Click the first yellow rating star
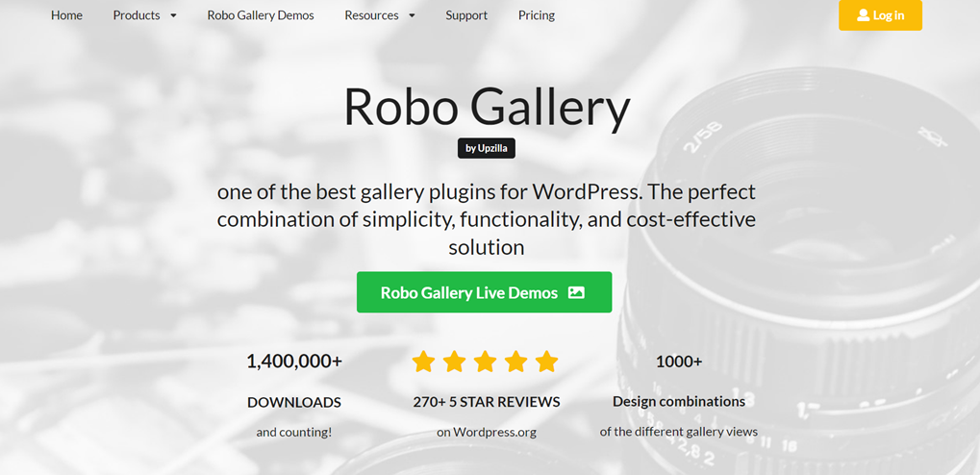 click(423, 362)
